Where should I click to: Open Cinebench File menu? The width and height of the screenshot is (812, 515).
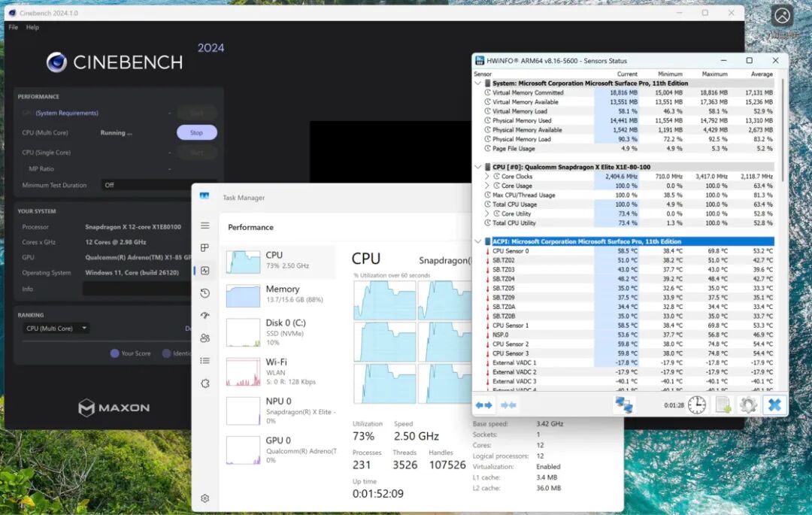coord(14,27)
